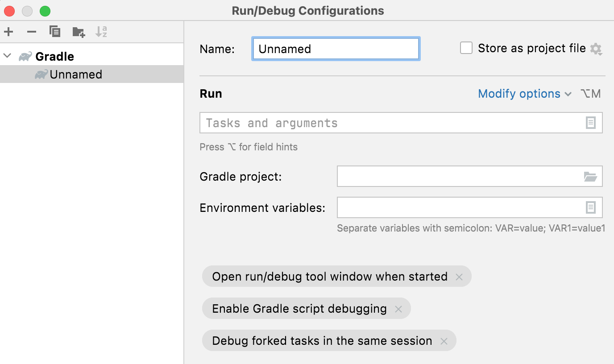This screenshot has width=614, height=364.
Task: Remove the Debug forked tasks tag
Action: pyautogui.click(x=444, y=340)
